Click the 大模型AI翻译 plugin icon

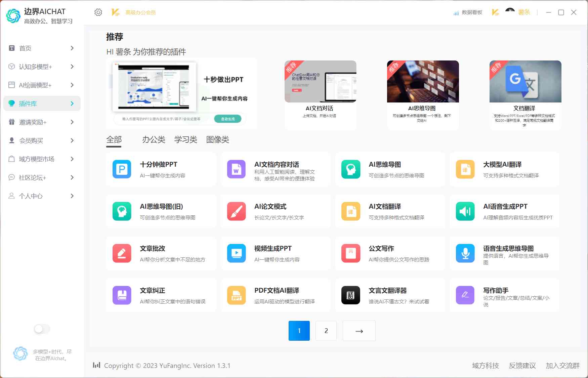pos(465,169)
